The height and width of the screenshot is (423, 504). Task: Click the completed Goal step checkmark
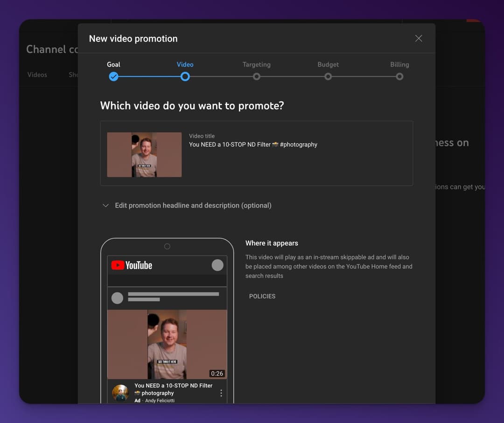[113, 76]
